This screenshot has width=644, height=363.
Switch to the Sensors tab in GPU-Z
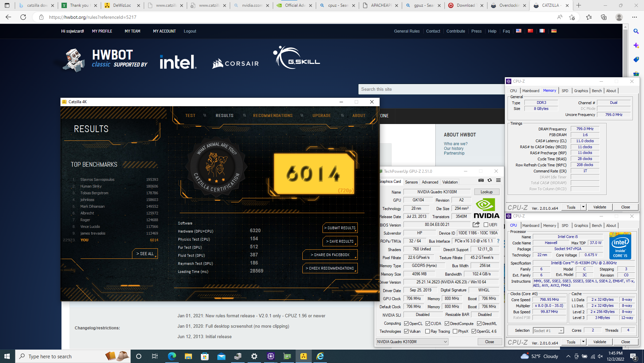coord(411,182)
